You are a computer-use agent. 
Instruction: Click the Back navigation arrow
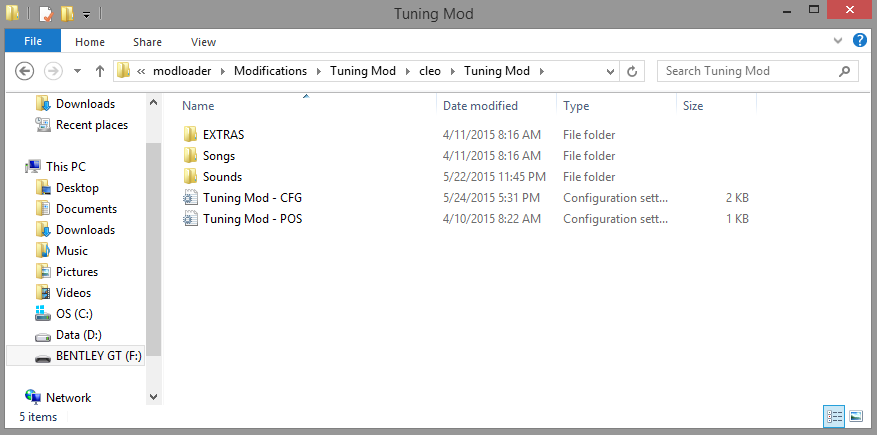[26, 71]
